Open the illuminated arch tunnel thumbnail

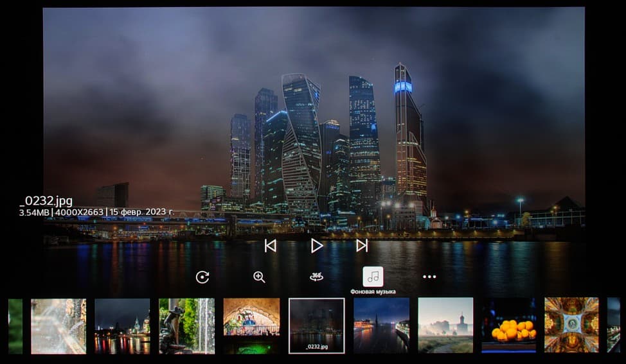click(251, 326)
